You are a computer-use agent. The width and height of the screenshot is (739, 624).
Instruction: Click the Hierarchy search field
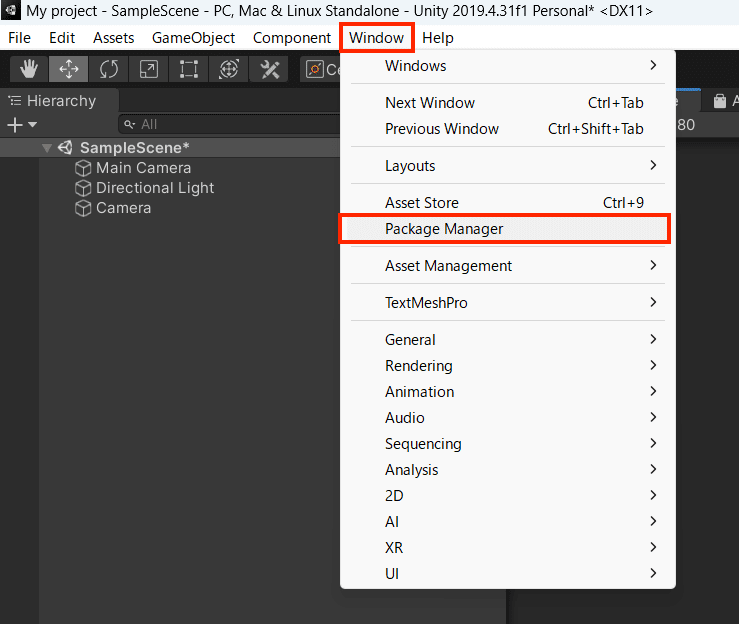pyautogui.click(x=229, y=124)
